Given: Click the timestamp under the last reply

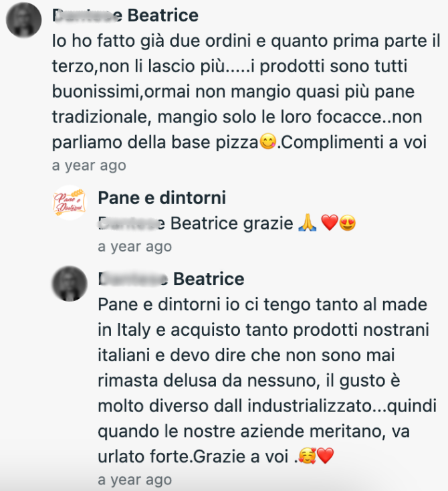Looking at the screenshot, I should point(134,480).
